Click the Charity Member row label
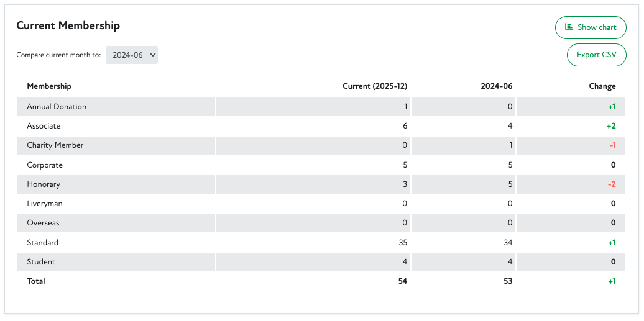Image resolution: width=644 pixels, height=321 pixels. (55, 145)
